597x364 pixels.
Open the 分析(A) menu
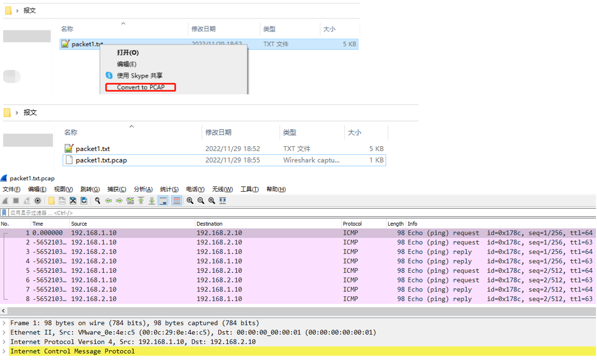coord(143,189)
